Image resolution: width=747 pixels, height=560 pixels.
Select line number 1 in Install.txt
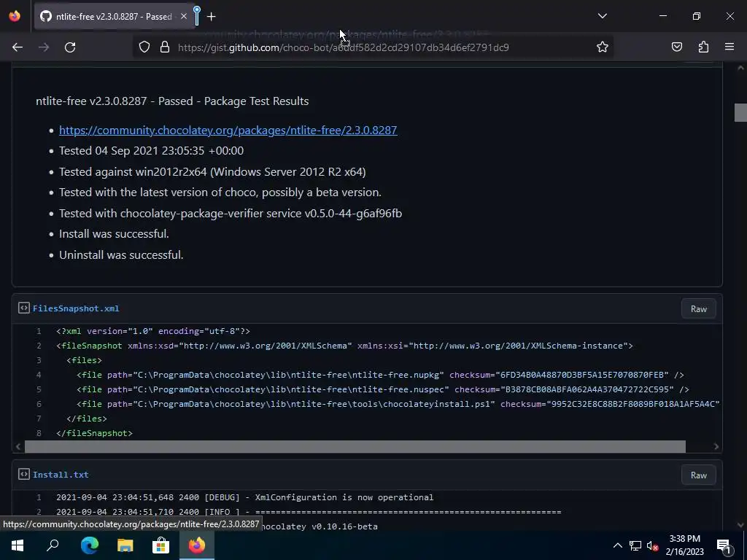pyautogui.click(x=39, y=497)
